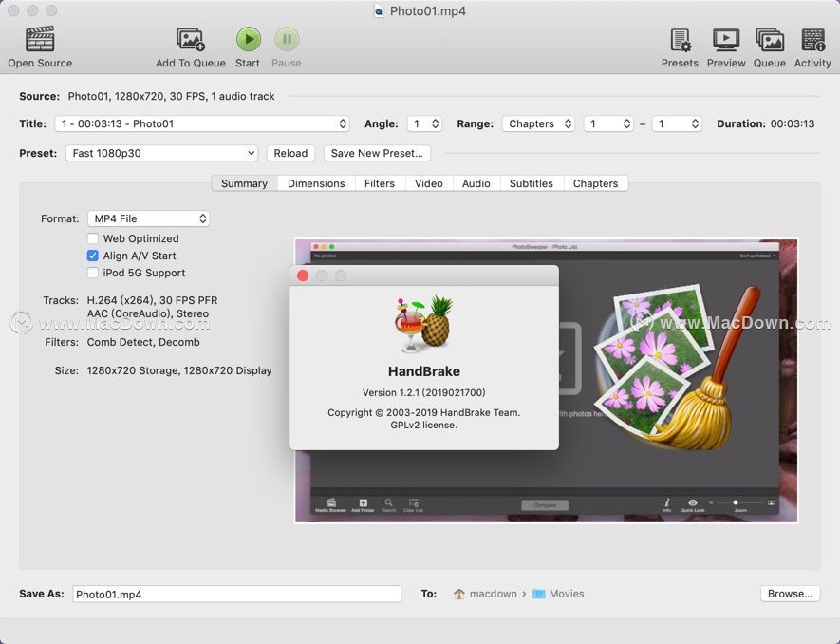This screenshot has height=644, width=840.
Task: Click the Save As filename field
Action: click(236, 594)
